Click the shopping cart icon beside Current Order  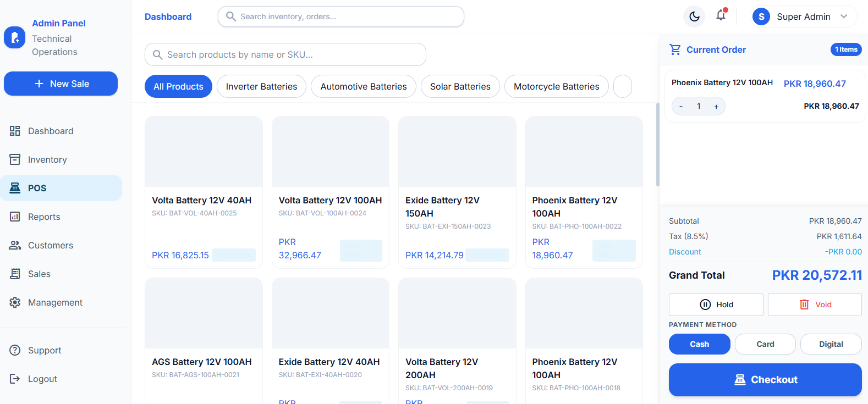tap(675, 49)
